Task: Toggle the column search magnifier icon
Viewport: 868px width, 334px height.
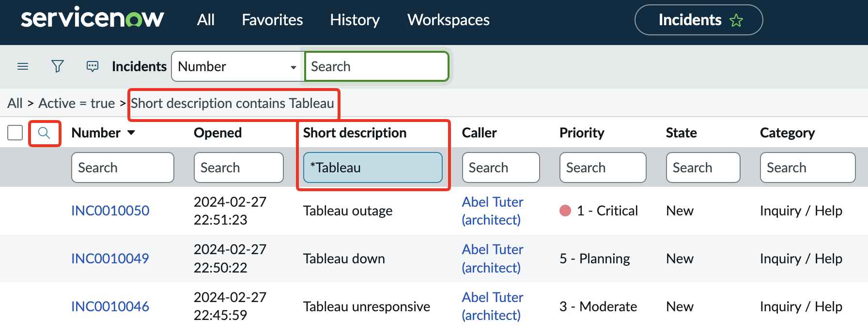Action: click(44, 133)
